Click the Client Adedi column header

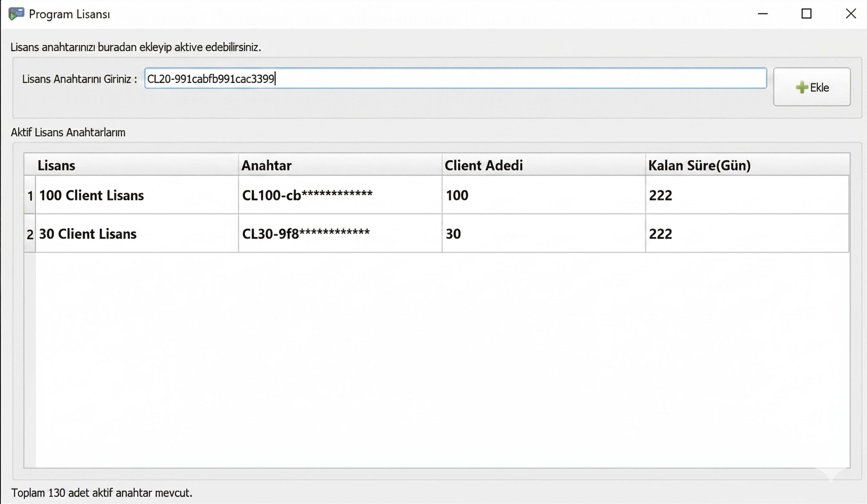[484, 165]
